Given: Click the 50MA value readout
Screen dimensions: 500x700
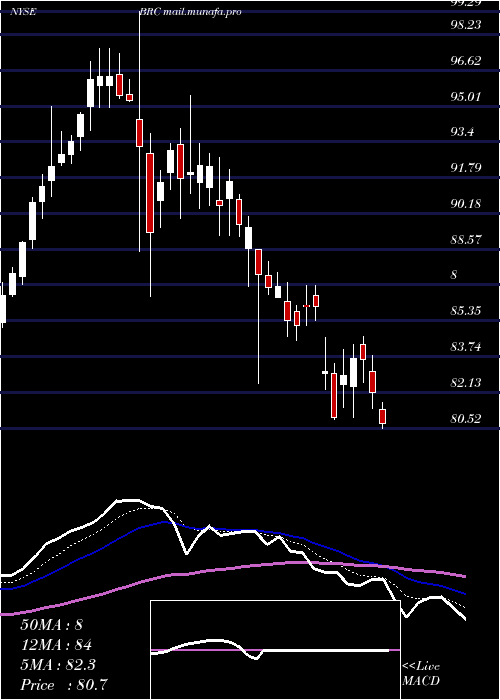Looking at the screenshot, I should (x=52, y=625).
